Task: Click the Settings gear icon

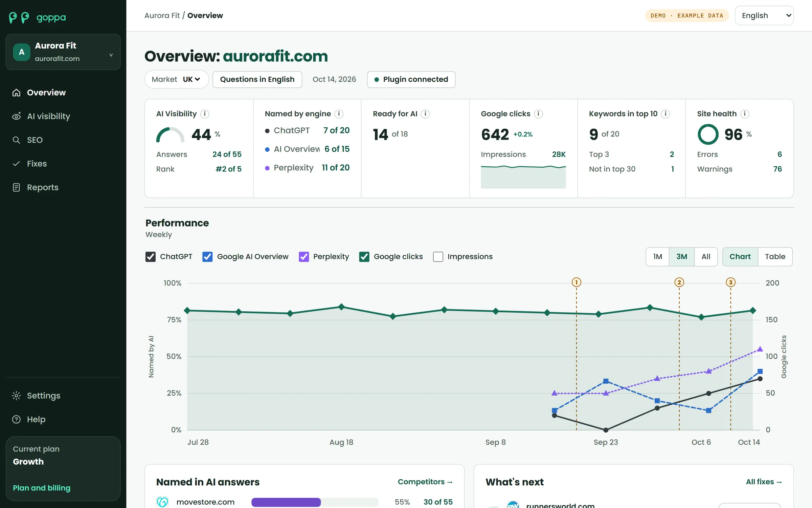Action: 16,396
